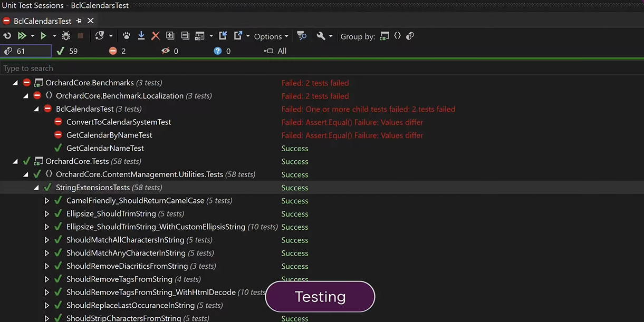Viewport: 644px width, 322px height.
Task: Collapse the StringExtensionsTests node
Action: (x=36, y=188)
